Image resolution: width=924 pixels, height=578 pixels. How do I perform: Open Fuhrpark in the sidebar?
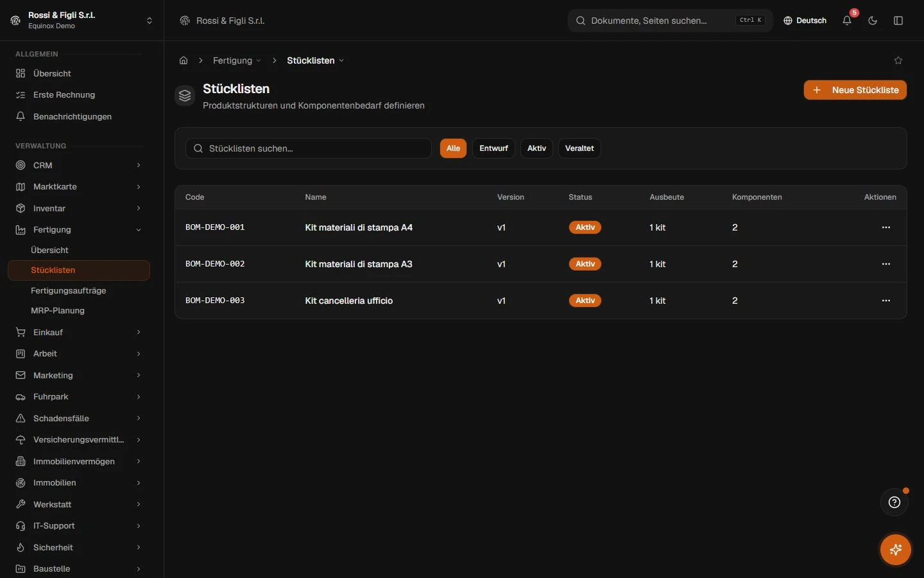[x=79, y=397]
